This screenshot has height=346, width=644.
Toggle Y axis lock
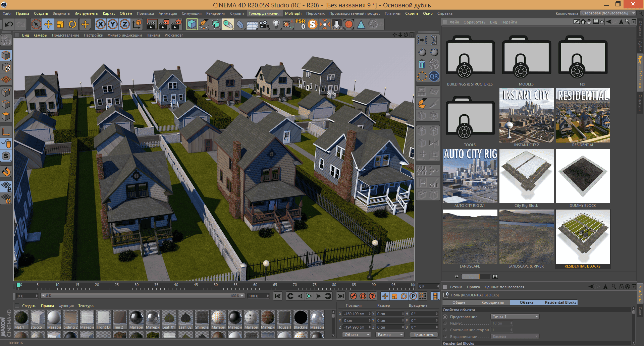click(113, 24)
